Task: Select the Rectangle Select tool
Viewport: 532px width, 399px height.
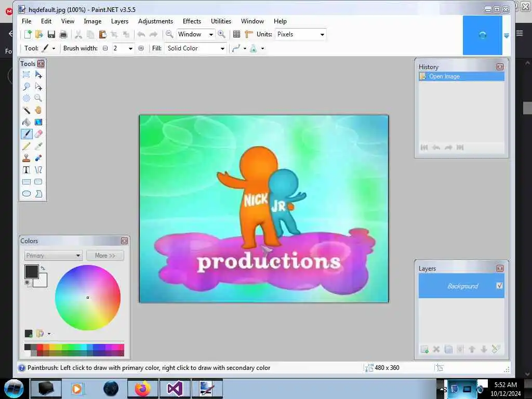Action: click(x=26, y=75)
